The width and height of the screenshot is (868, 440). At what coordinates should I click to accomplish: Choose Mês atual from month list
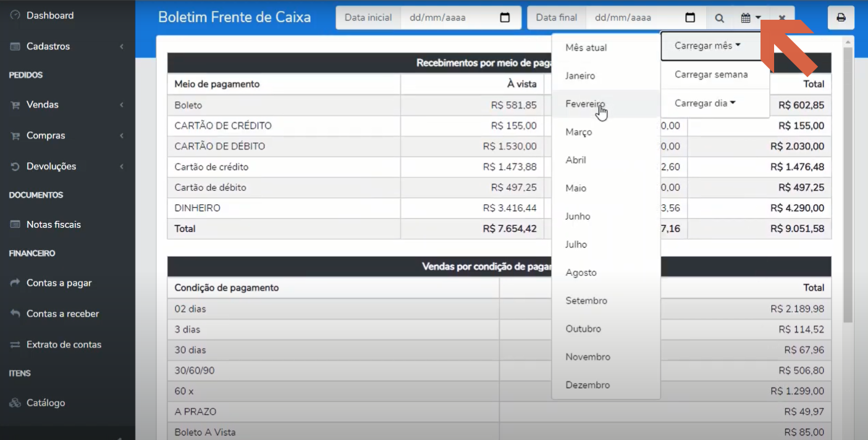pyautogui.click(x=606, y=48)
